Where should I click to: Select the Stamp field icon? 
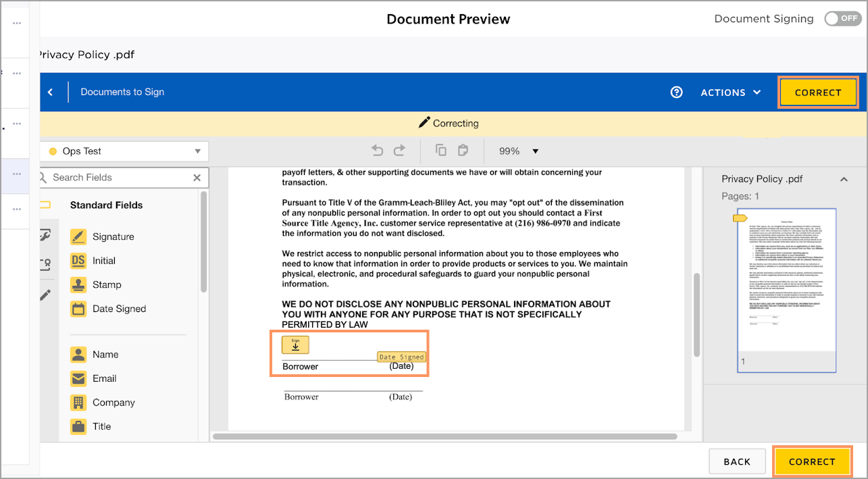point(78,284)
